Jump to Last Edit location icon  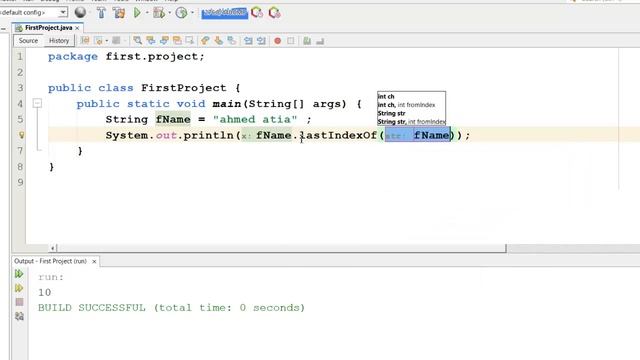[85, 40]
